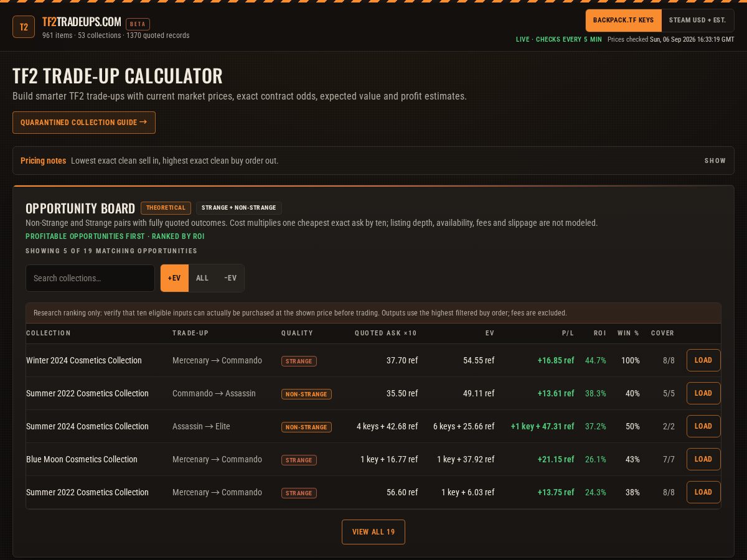Filter opportunities by -EV
This screenshot has width=747, height=560.
(x=230, y=278)
